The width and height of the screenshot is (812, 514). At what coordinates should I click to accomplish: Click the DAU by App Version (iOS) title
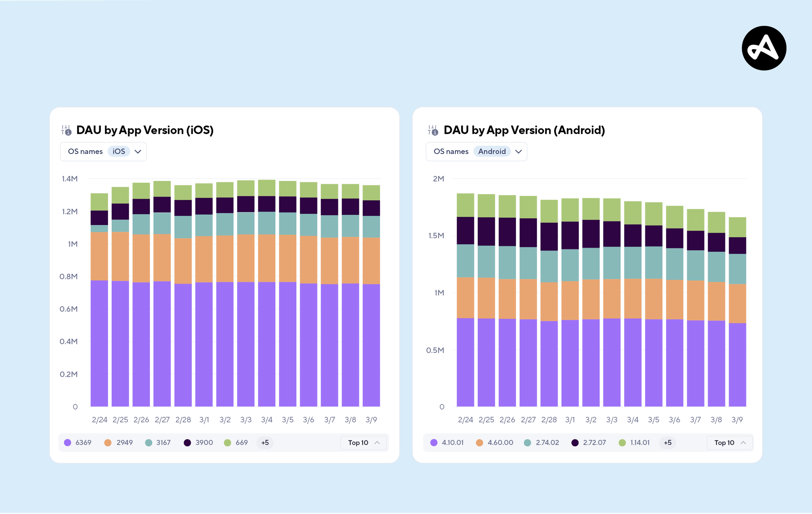point(145,130)
